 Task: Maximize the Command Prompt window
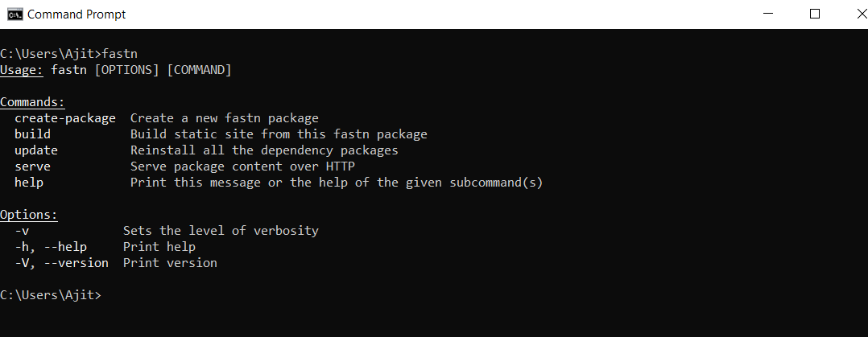[x=814, y=14]
